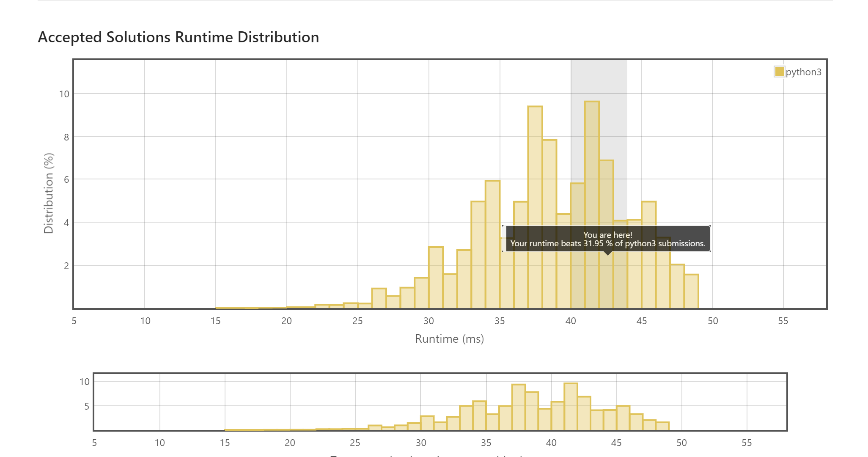868x457 pixels.
Task: Select the small bar at 26 ms
Action: click(x=379, y=298)
